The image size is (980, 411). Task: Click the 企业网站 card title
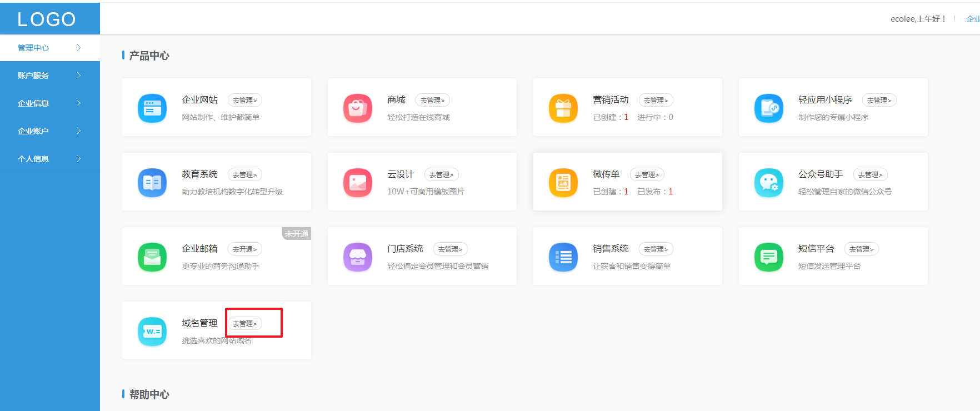tap(199, 100)
